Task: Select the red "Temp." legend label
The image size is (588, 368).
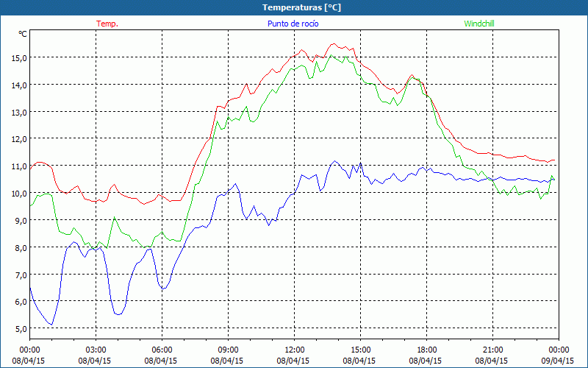Action: pos(107,24)
